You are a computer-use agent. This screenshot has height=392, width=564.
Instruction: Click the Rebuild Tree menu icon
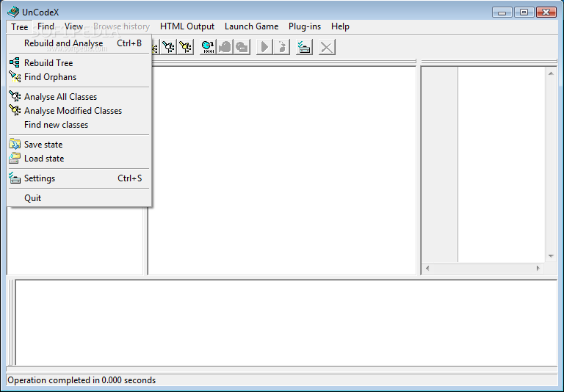tap(15, 62)
